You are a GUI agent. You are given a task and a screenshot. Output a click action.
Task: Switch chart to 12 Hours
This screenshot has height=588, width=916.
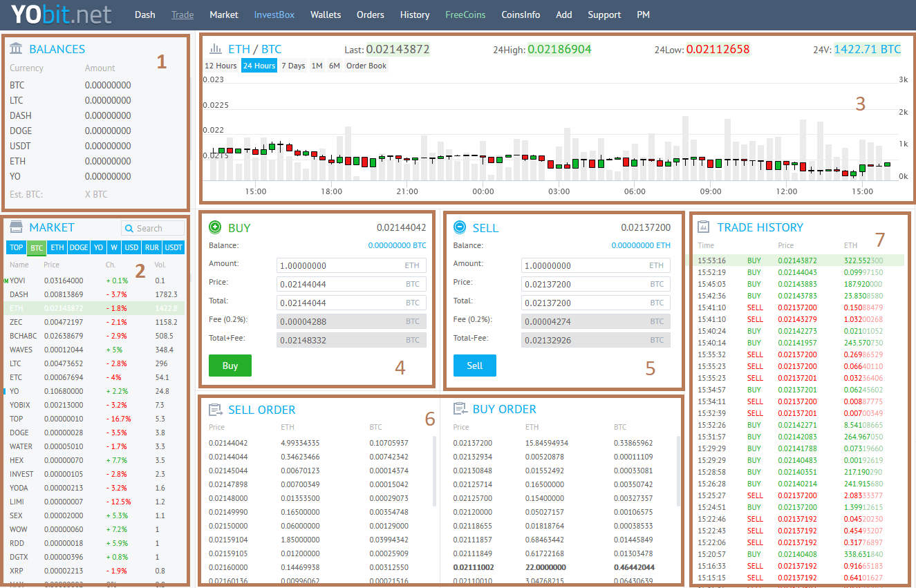[221, 66]
